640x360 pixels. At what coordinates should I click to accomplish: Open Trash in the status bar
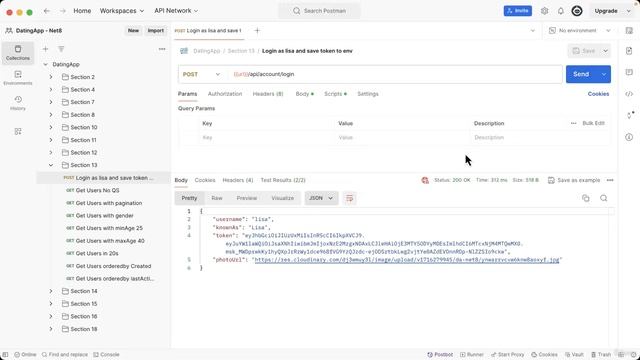pos(601,355)
